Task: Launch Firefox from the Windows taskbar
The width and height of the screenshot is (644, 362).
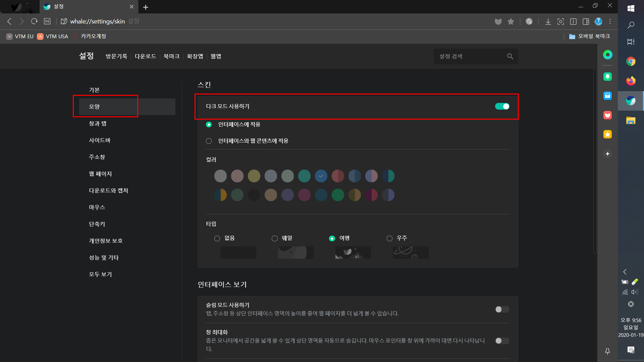Action: click(x=631, y=81)
